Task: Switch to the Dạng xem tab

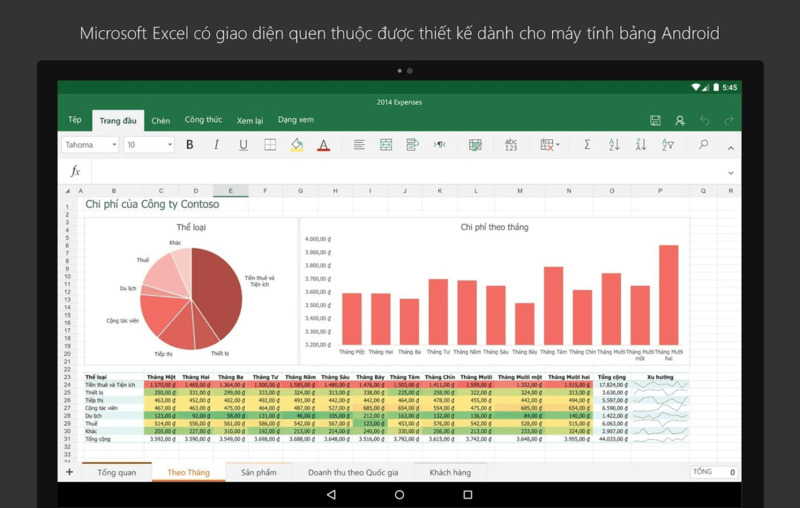Action: [x=296, y=120]
